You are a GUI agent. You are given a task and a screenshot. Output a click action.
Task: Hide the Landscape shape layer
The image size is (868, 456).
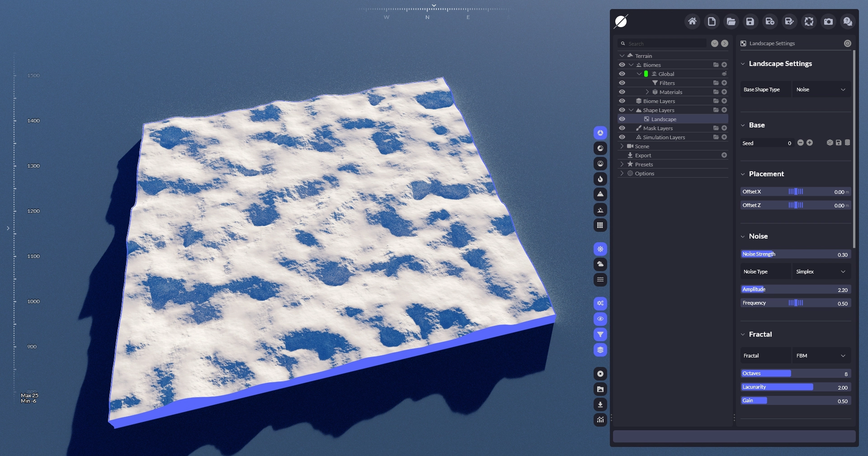click(622, 119)
